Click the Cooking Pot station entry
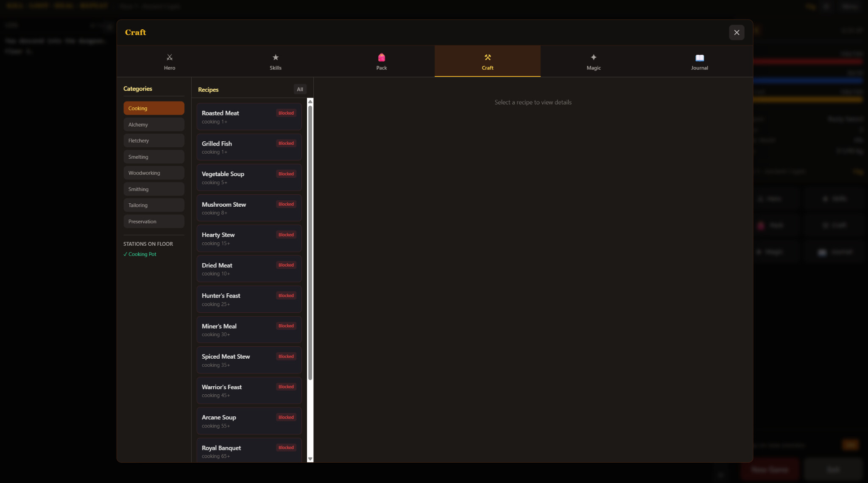This screenshot has width=868, height=483. coord(140,254)
